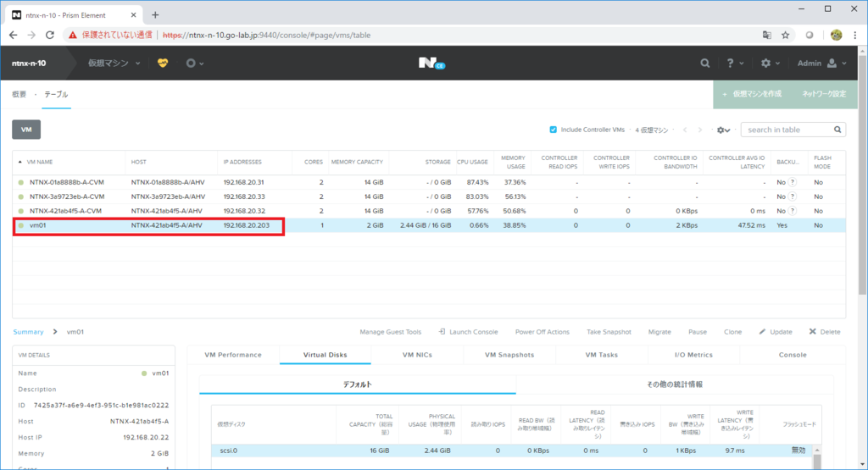
Task: Select the vm01 row
Action: 429,225
